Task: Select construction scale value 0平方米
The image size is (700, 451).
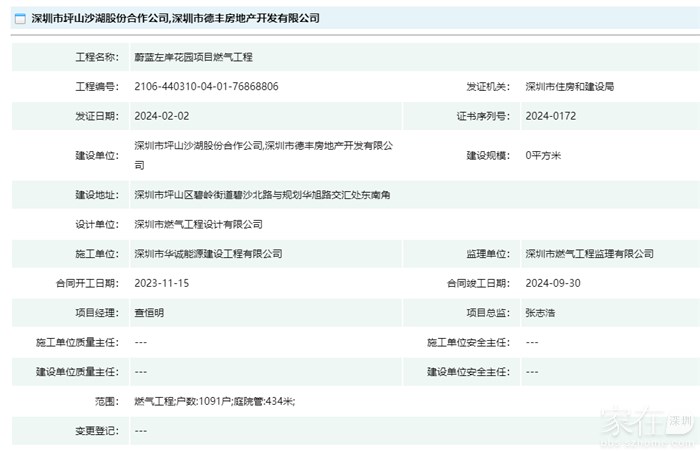Action: [x=543, y=155]
